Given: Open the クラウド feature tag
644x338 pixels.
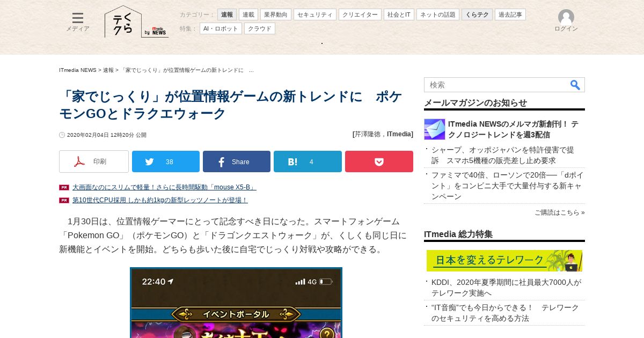Looking at the screenshot, I should click(x=260, y=28).
